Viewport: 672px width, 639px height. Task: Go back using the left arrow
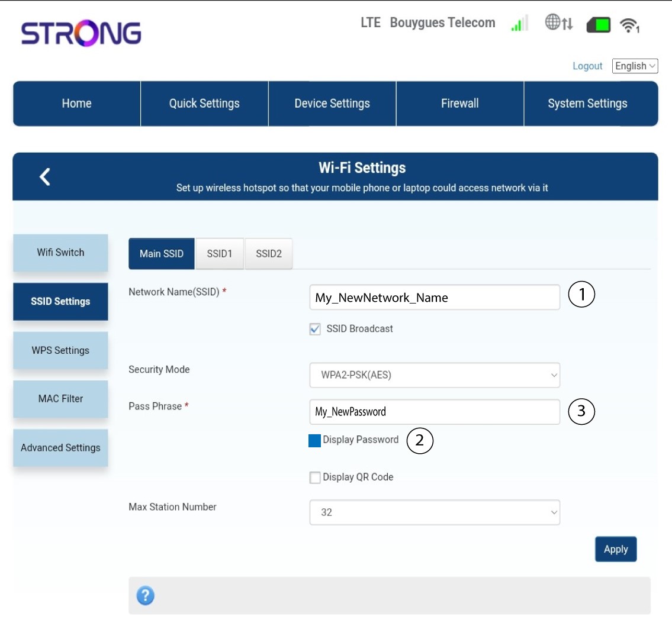pos(45,176)
